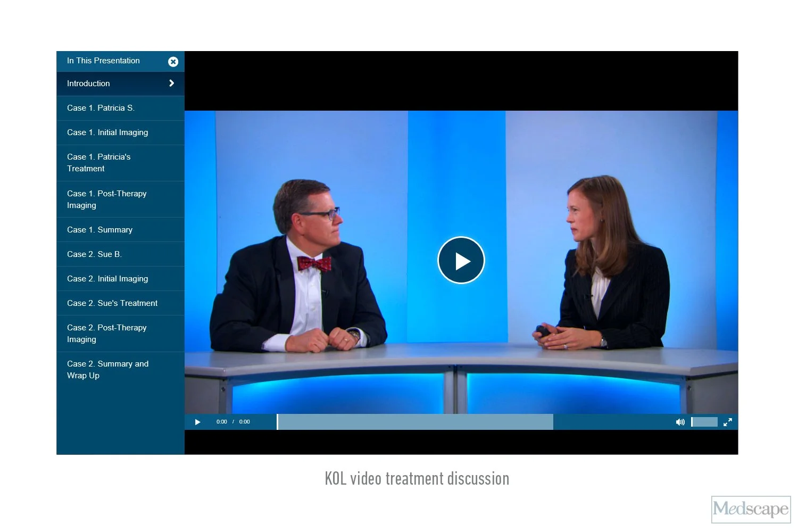Click the Medscape logo
798x532 pixels.
pos(751,509)
